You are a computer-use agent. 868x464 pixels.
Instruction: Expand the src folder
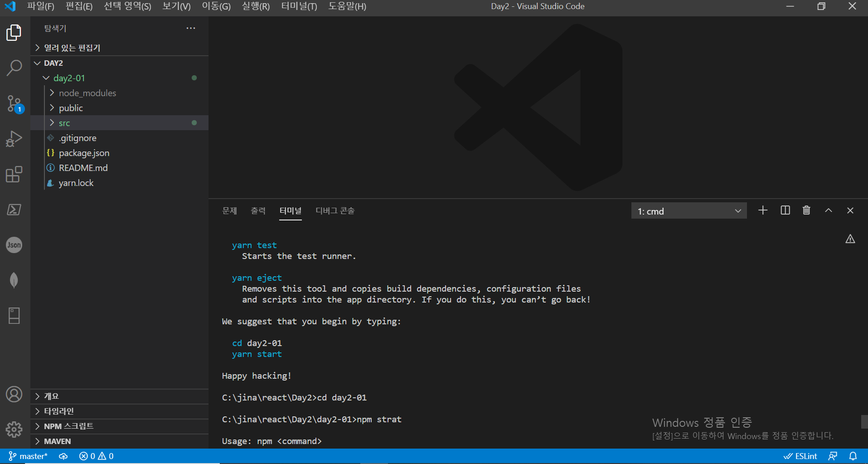tap(120, 123)
